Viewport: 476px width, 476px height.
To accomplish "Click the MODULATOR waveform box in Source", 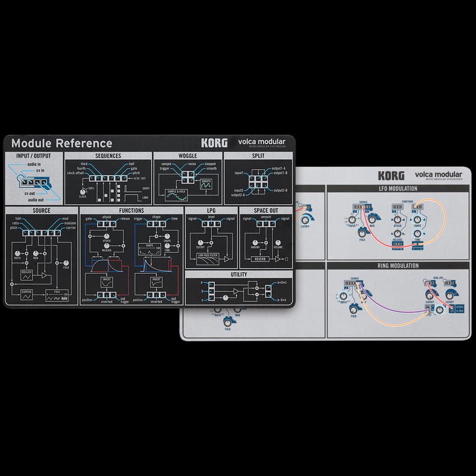I will (x=27, y=275).
